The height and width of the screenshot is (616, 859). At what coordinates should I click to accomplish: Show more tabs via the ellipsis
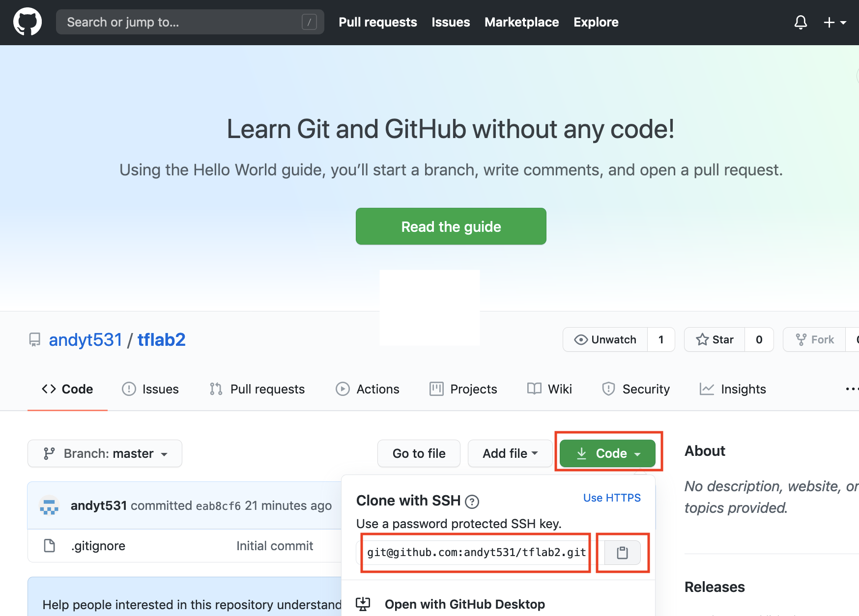[x=852, y=389]
